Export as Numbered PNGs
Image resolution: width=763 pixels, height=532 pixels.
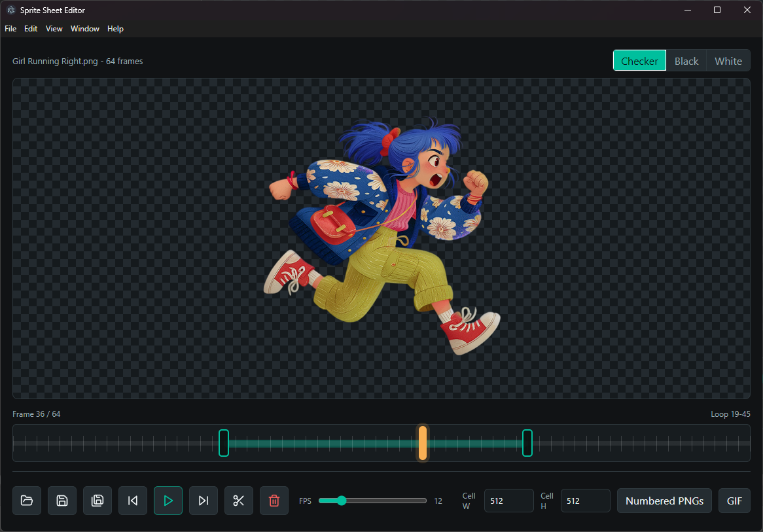tap(664, 501)
